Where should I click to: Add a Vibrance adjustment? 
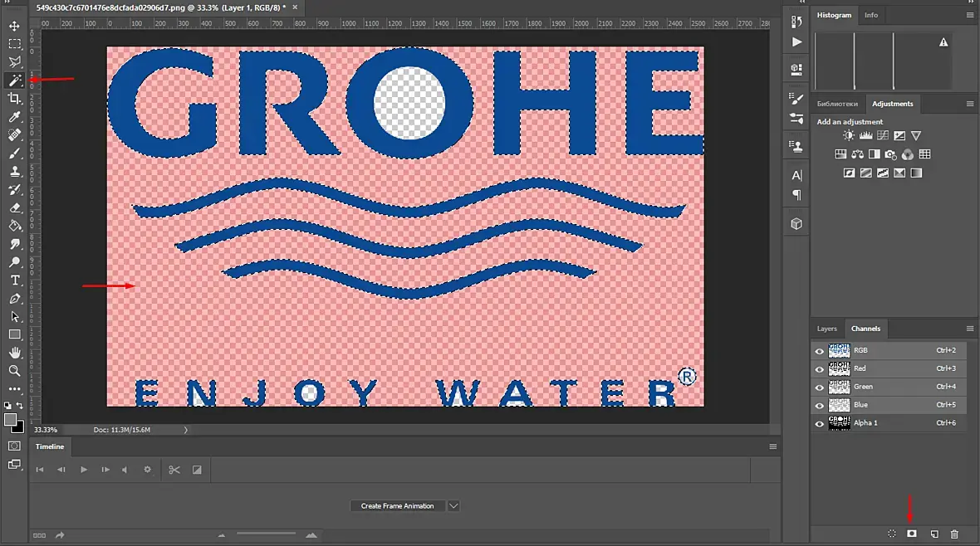pyautogui.click(x=916, y=135)
